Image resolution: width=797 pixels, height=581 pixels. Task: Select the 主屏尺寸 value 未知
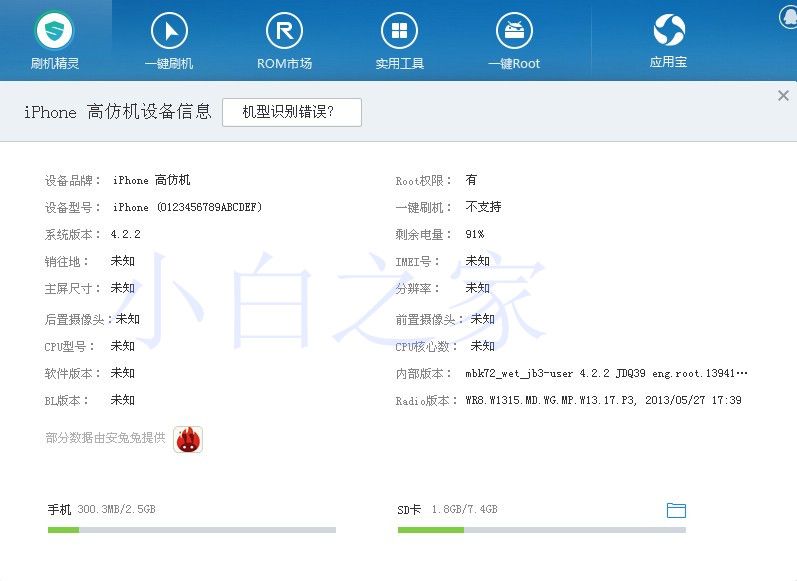click(122, 288)
